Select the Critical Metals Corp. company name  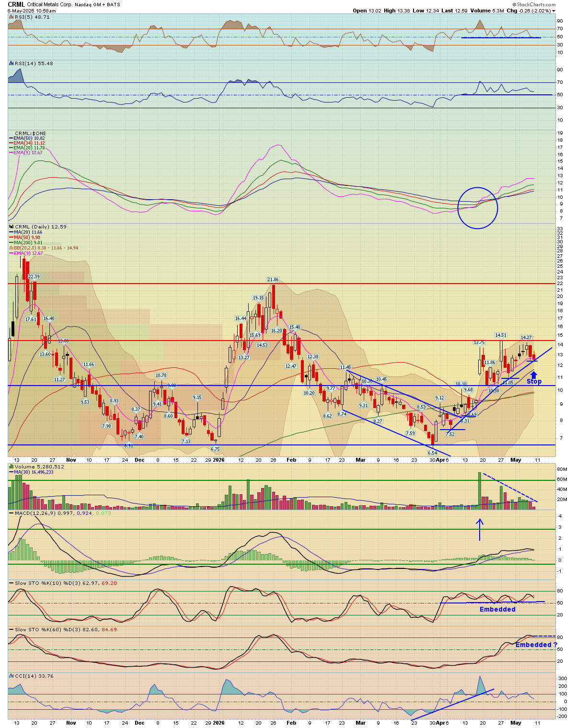(49, 5)
